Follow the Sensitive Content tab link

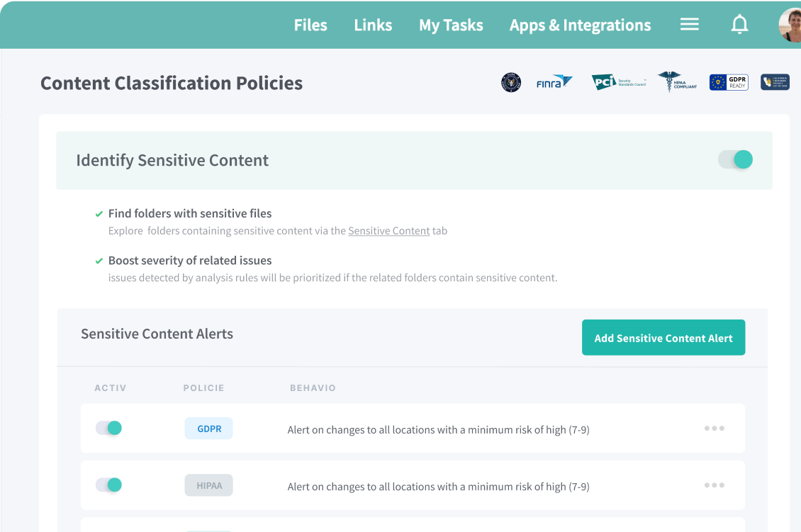[388, 231]
